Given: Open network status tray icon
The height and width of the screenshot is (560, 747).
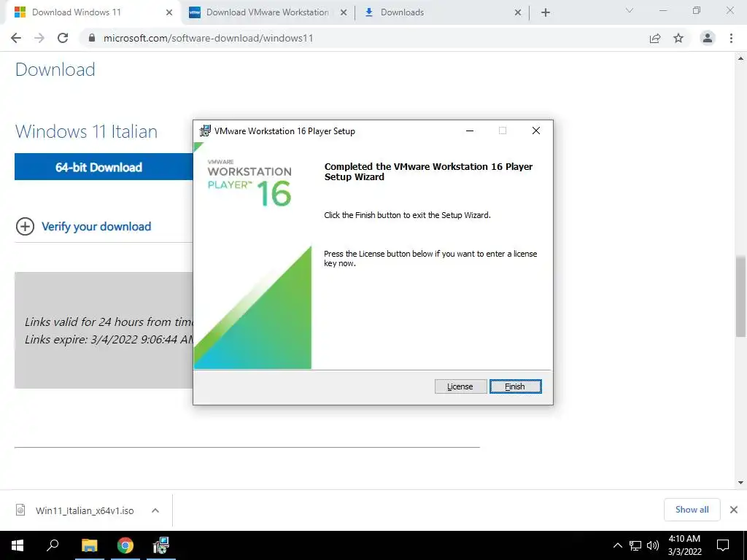Looking at the screenshot, I should click(x=635, y=545).
